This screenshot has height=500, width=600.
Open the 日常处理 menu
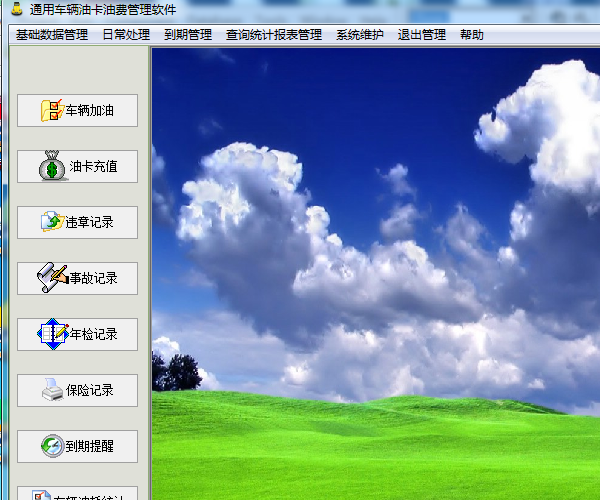(126, 35)
